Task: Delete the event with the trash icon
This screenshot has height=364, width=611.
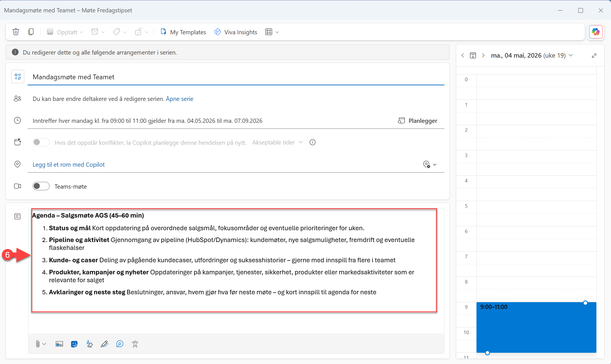Action: point(16,32)
